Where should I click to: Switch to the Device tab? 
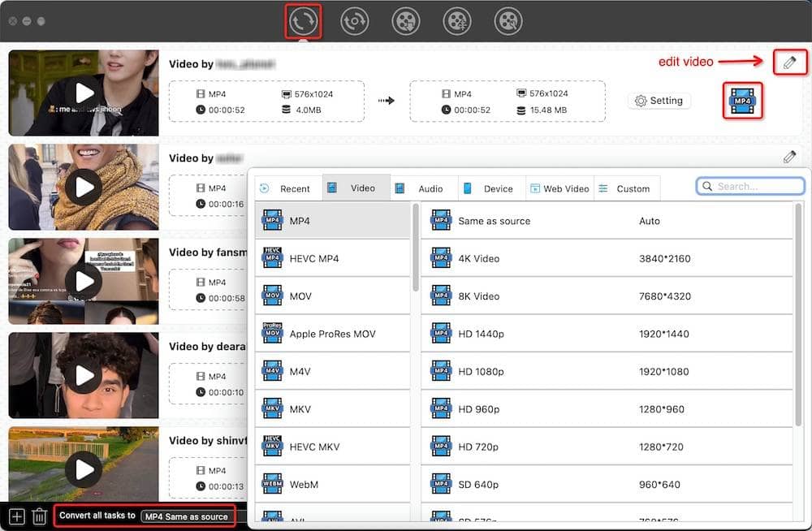pyautogui.click(x=492, y=188)
